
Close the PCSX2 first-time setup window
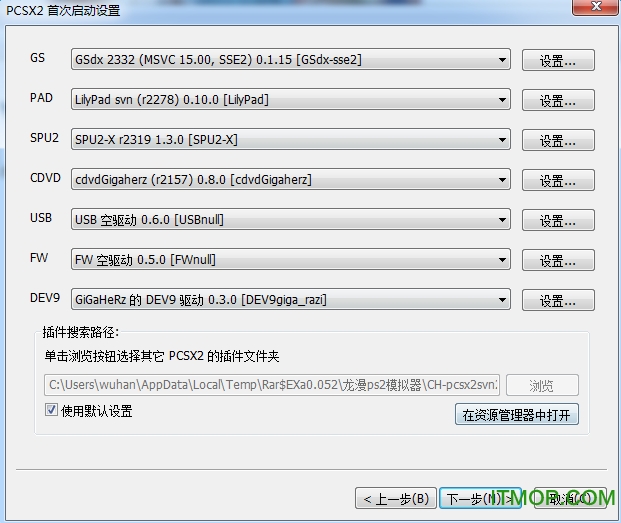tap(595, 7)
